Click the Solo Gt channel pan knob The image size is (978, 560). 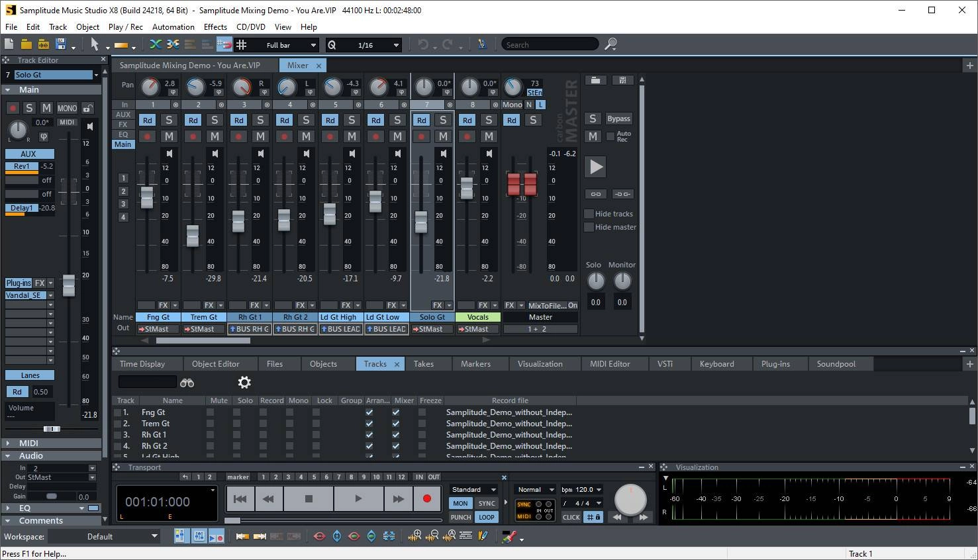click(424, 87)
